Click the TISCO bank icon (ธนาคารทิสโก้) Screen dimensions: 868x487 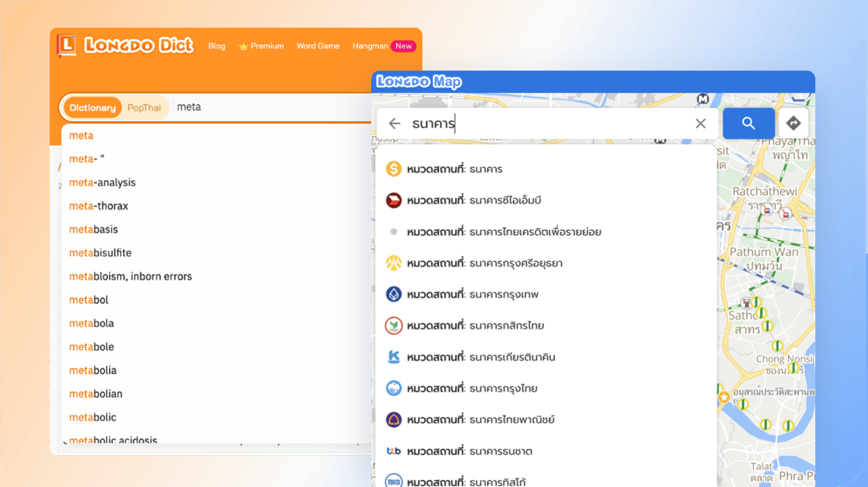click(x=394, y=482)
